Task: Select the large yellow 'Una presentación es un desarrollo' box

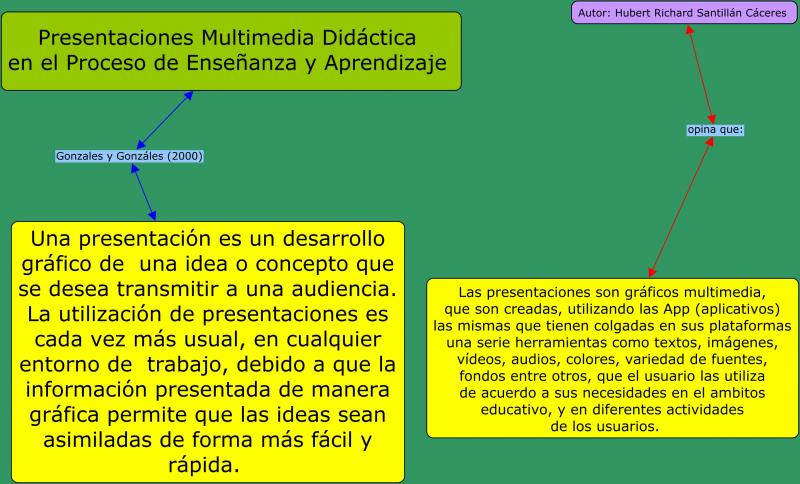Action: [208, 352]
